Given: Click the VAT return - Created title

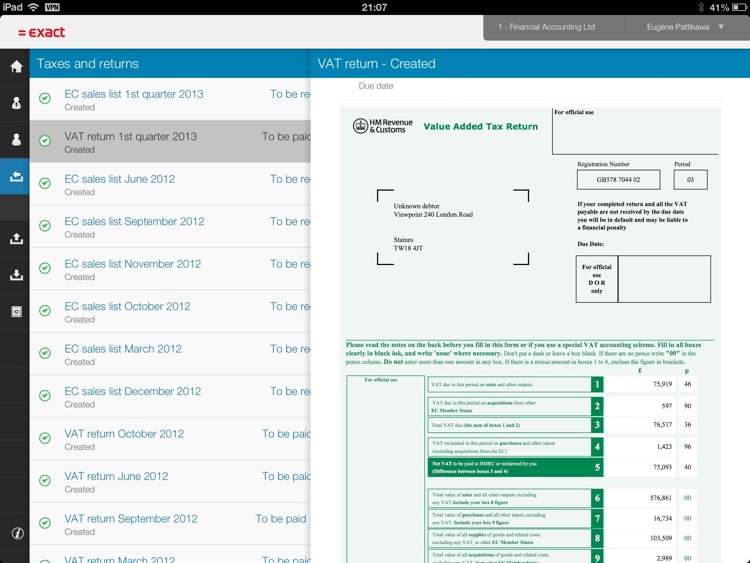Looking at the screenshot, I should tap(376, 64).
